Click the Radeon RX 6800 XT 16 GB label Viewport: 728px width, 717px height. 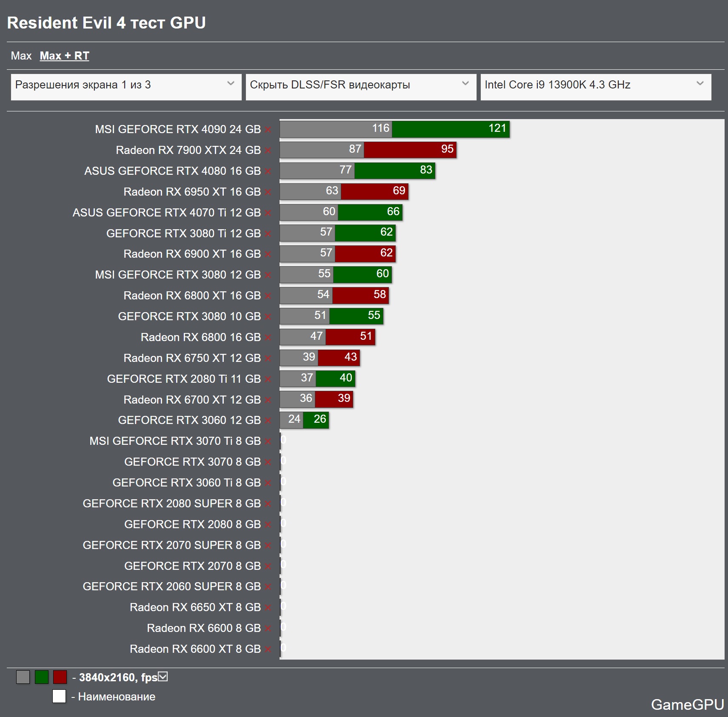coord(192,296)
